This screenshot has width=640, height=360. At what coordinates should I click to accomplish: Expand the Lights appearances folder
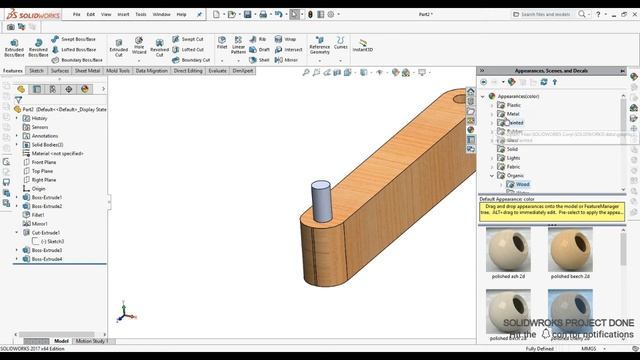(x=492, y=158)
